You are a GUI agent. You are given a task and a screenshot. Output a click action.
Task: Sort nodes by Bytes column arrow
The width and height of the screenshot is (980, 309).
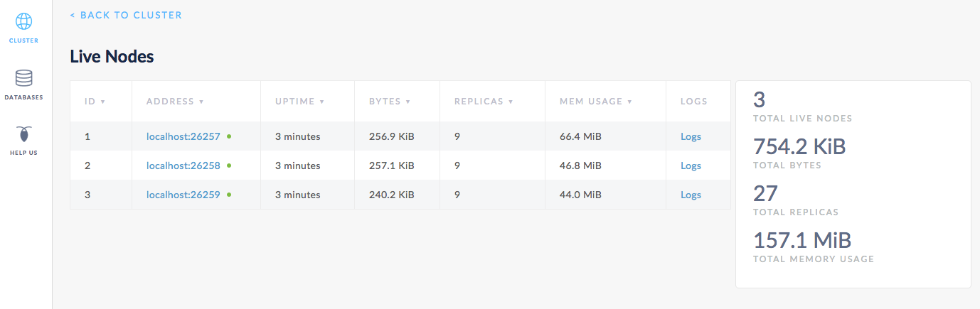pyautogui.click(x=408, y=102)
